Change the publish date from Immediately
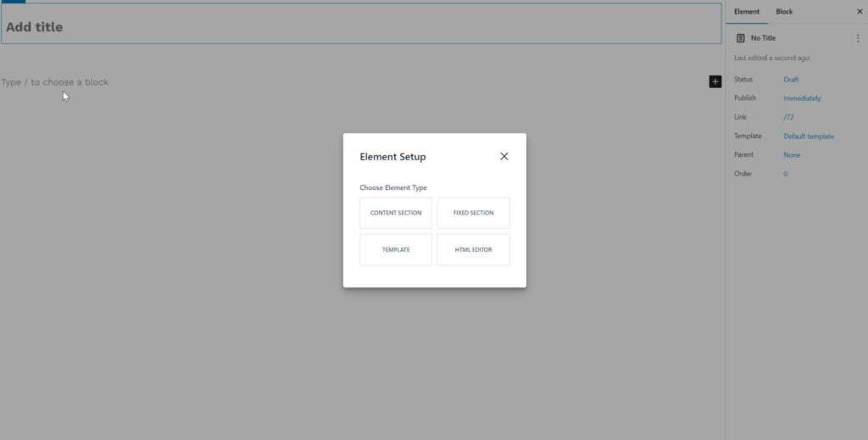 (x=802, y=98)
